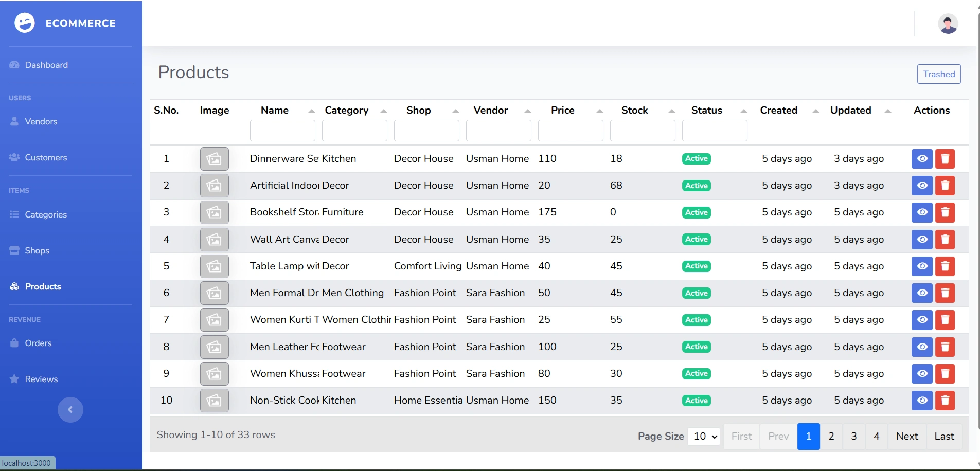Image resolution: width=980 pixels, height=471 pixels.
Task: Click the Ecommerce smiley logo
Action: (25, 23)
